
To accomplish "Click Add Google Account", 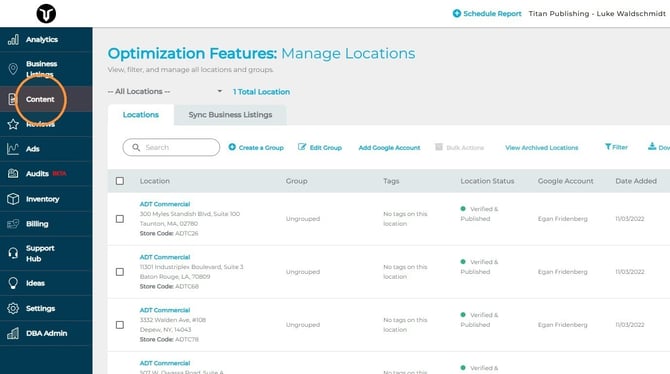I will (x=389, y=147).
